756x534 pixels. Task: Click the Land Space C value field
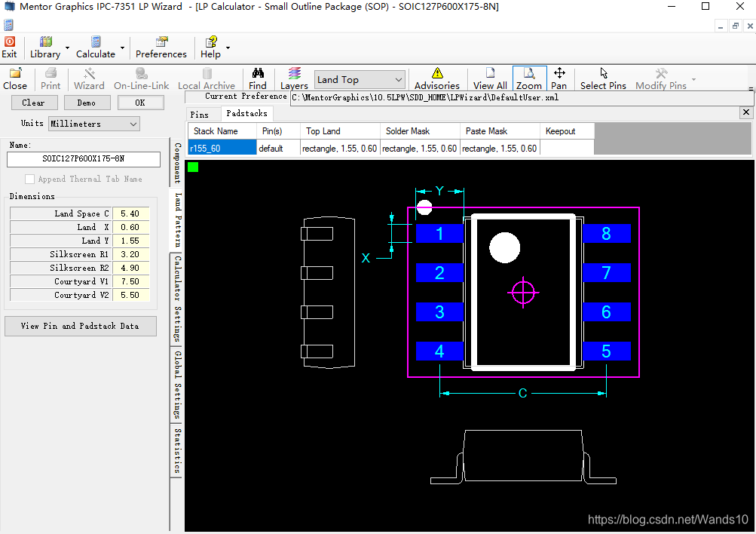(x=130, y=214)
